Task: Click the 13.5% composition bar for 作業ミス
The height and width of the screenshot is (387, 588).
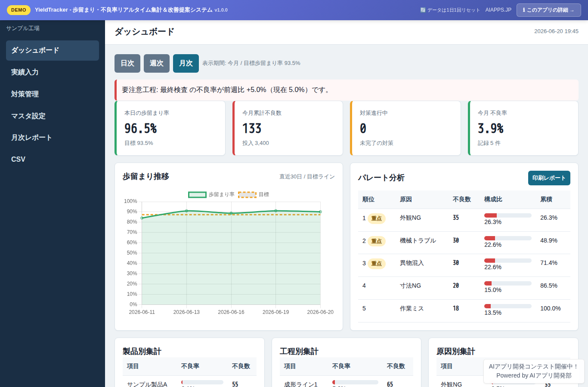Action: pos(508,306)
